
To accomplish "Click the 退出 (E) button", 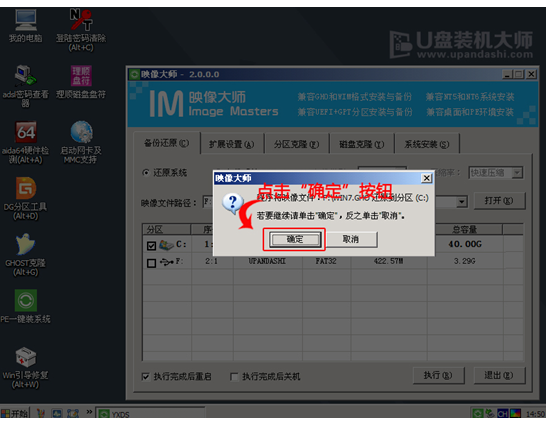I will 499,375.
